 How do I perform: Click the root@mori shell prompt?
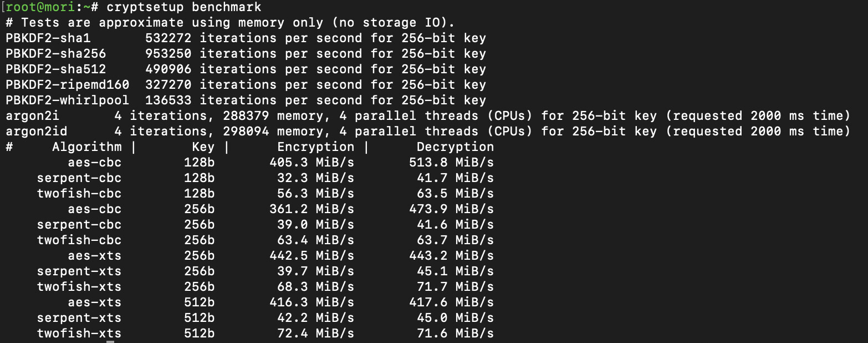click(47, 7)
